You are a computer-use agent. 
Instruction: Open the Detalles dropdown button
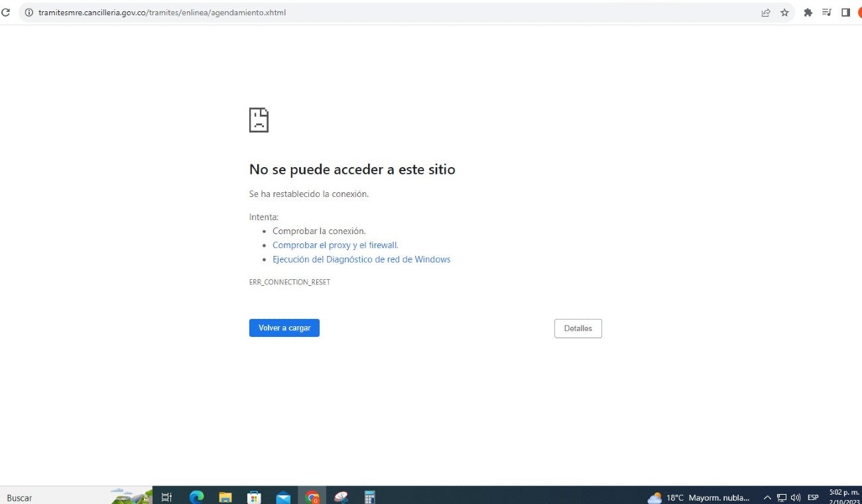click(x=578, y=328)
